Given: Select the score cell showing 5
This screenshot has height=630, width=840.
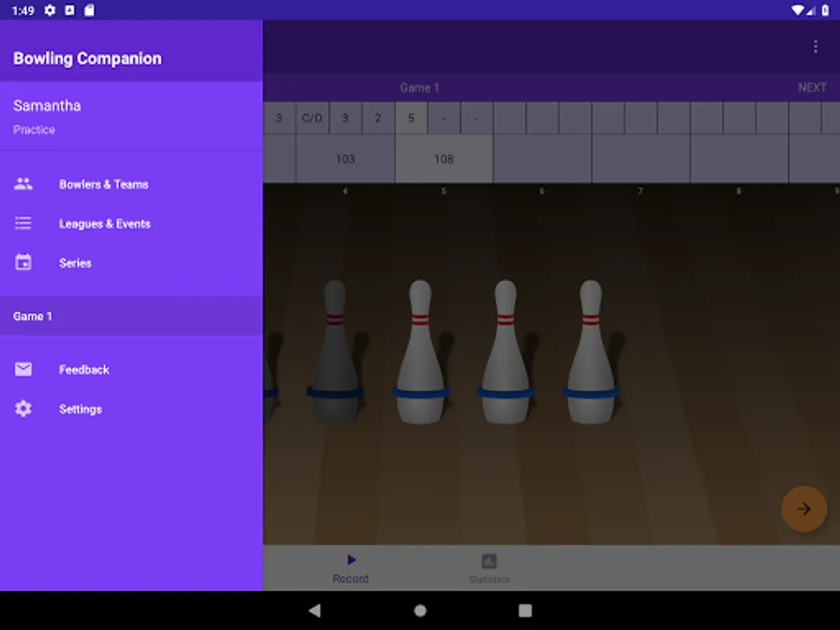Looking at the screenshot, I should (411, 118).
